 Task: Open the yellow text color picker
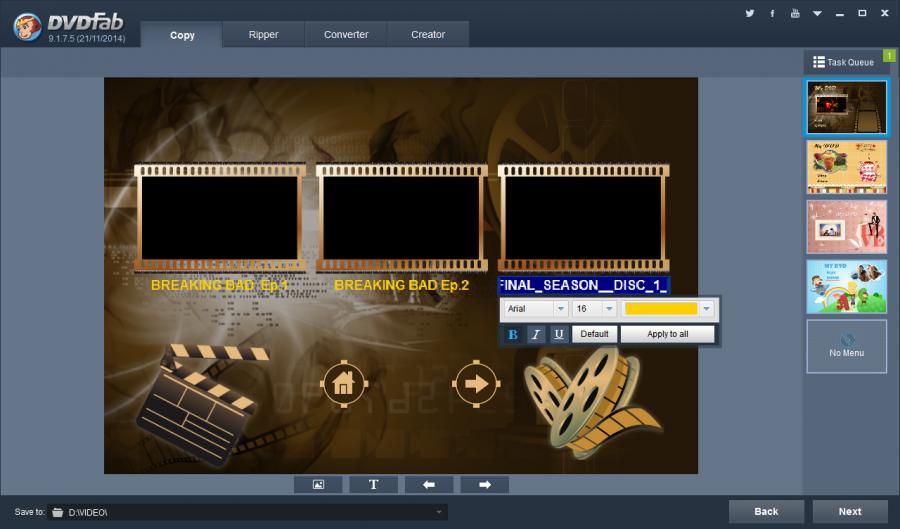tap(707, 309)
